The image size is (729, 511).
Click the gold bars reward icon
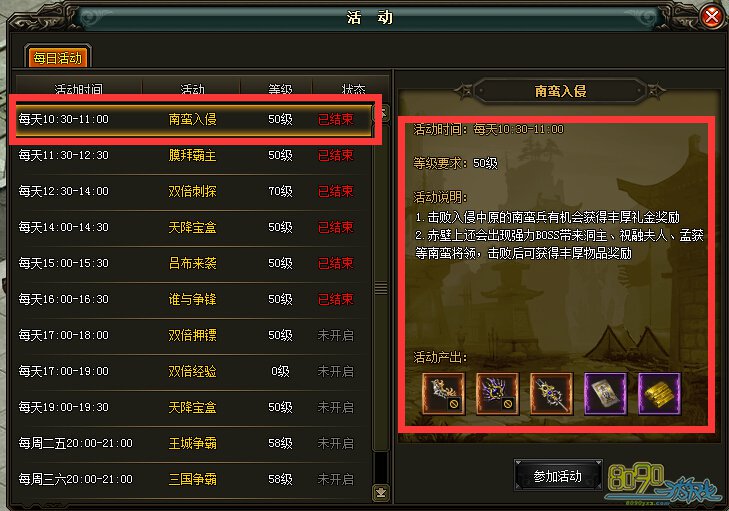[659, 393]
